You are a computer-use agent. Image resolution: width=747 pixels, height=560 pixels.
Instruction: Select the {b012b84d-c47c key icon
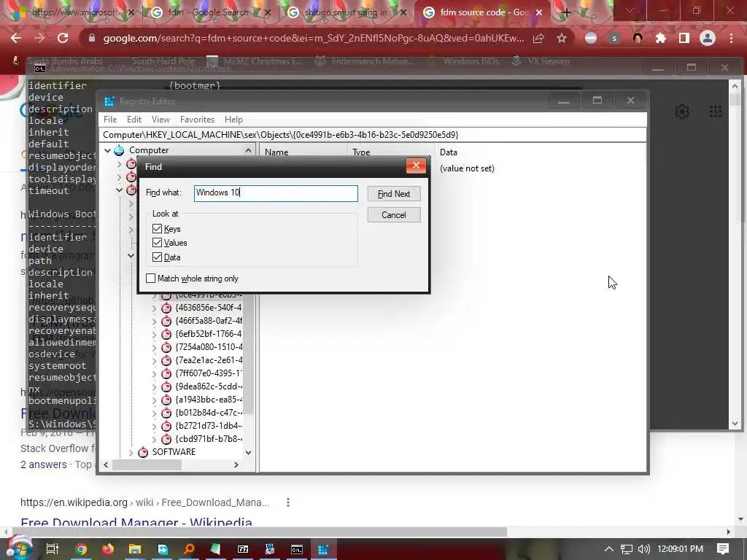(x=166, y=413)
